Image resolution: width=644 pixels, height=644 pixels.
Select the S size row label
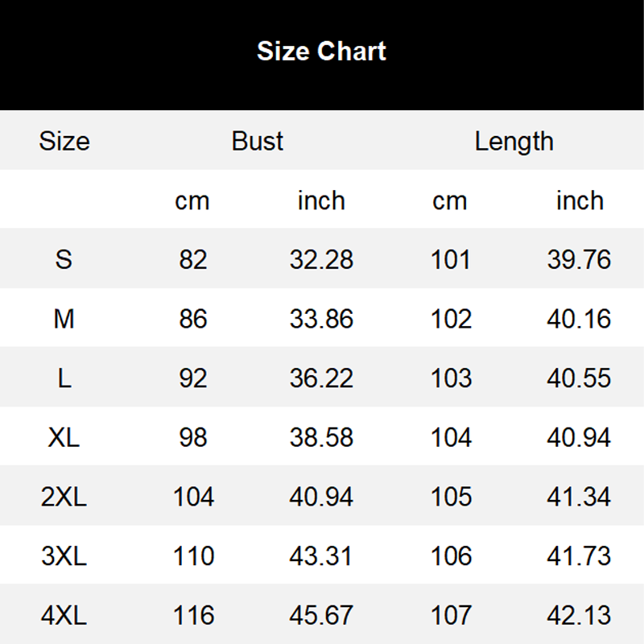[64, 259]
